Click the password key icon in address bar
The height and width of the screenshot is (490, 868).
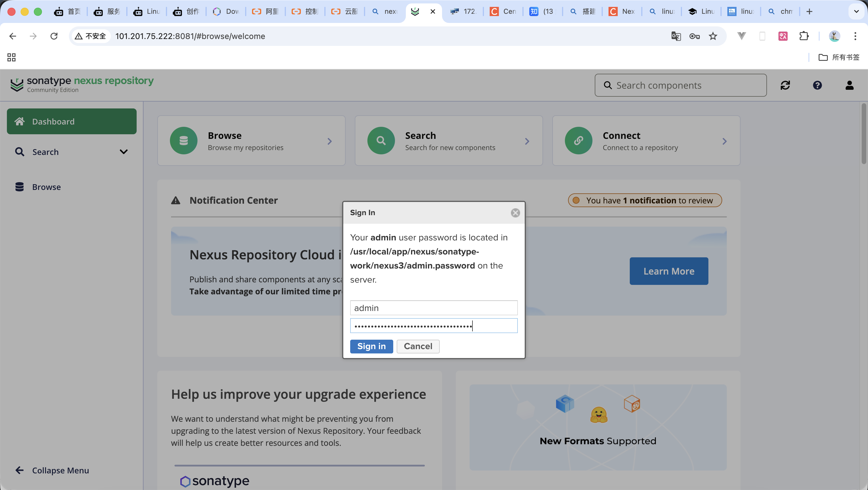click(694, 36)
